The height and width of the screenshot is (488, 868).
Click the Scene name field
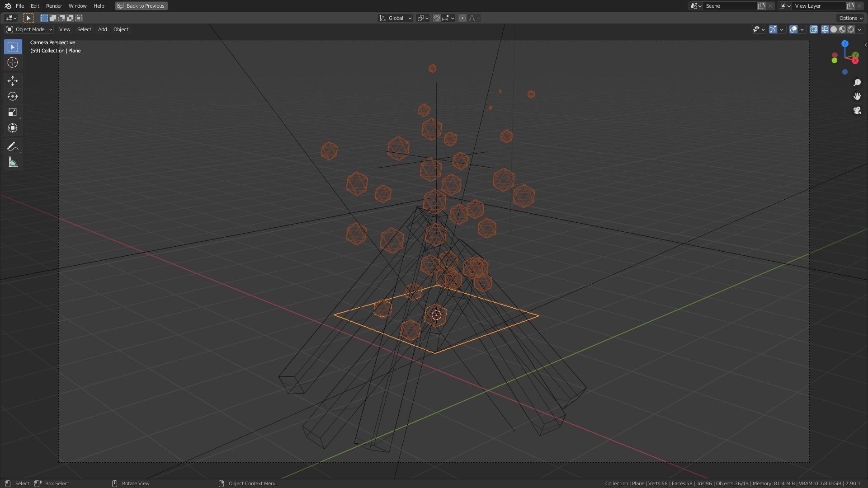tap(729, 6)
